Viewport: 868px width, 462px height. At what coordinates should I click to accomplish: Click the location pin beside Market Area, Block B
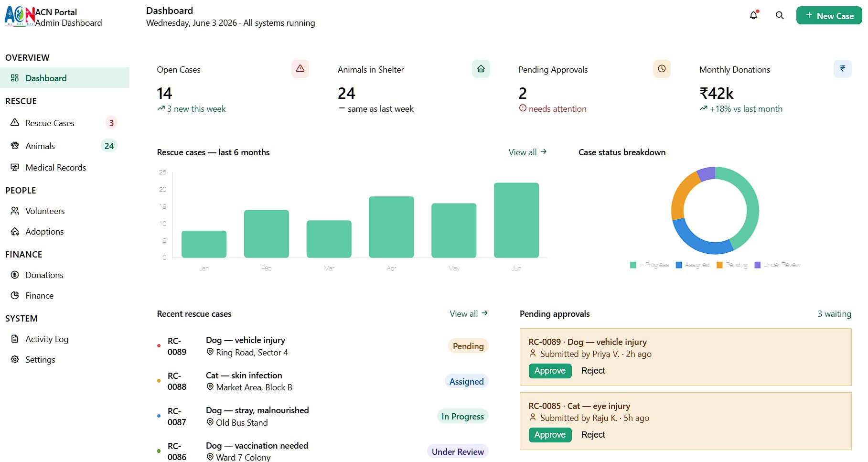(x=210, y=387)
